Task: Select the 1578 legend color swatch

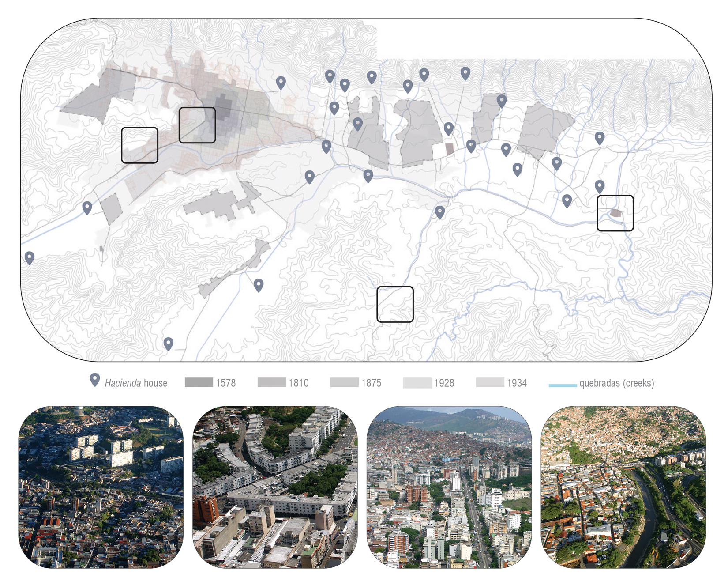Action: [199, 382]
